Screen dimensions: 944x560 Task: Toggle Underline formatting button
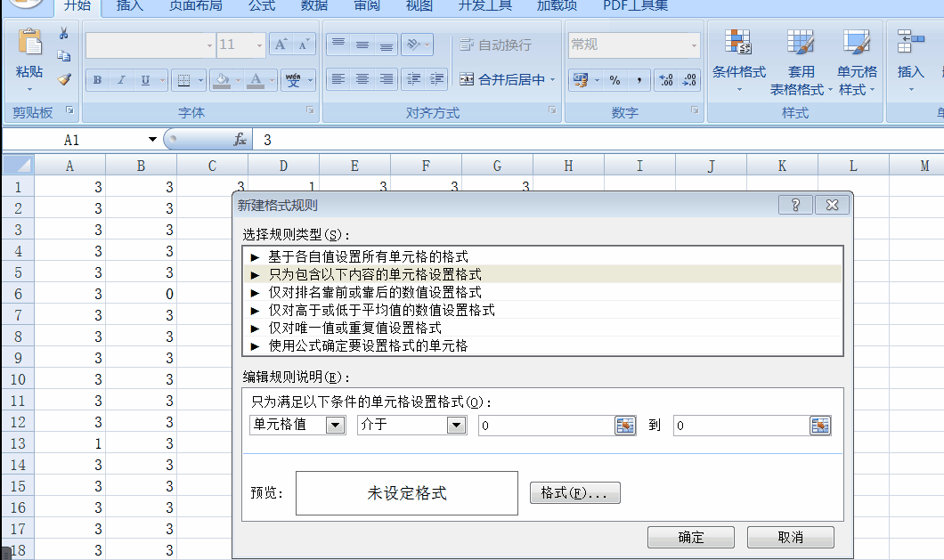click(145, 79)
